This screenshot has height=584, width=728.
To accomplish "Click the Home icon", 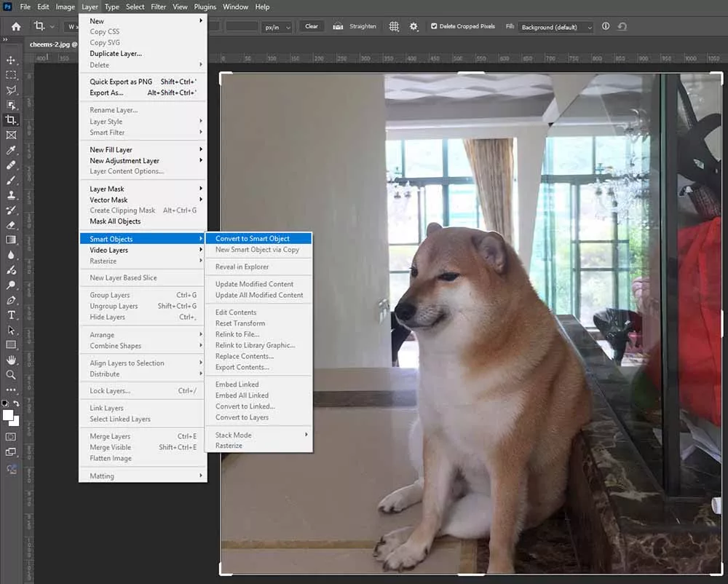I will [x=15, y=26].
